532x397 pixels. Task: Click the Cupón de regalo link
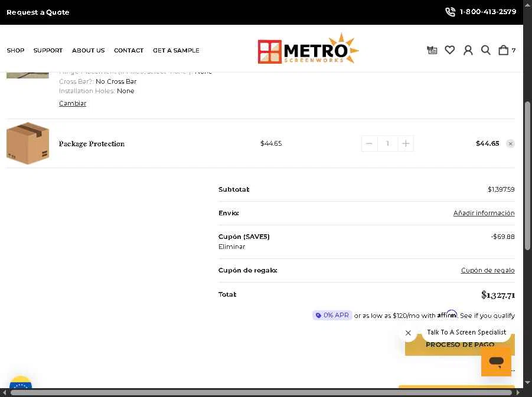click(x=488, y=270)
